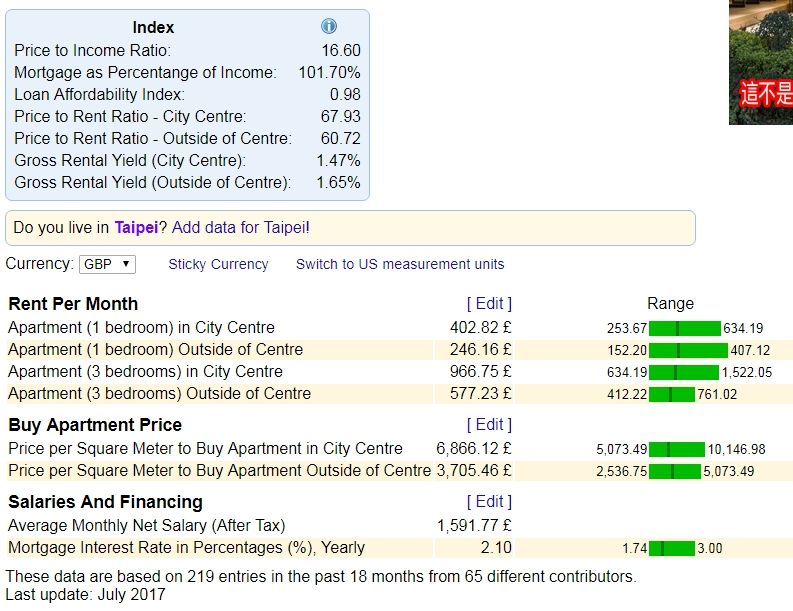Edit the Buy Apartment Price section
This screenshot has height=611, width=793.
pos(489,424)
